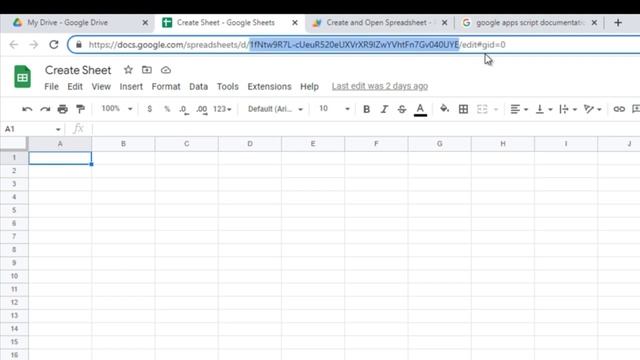Open the font size 10 dropdown
640x360 pixels.
pyautogui.click(x=334, y=109)
